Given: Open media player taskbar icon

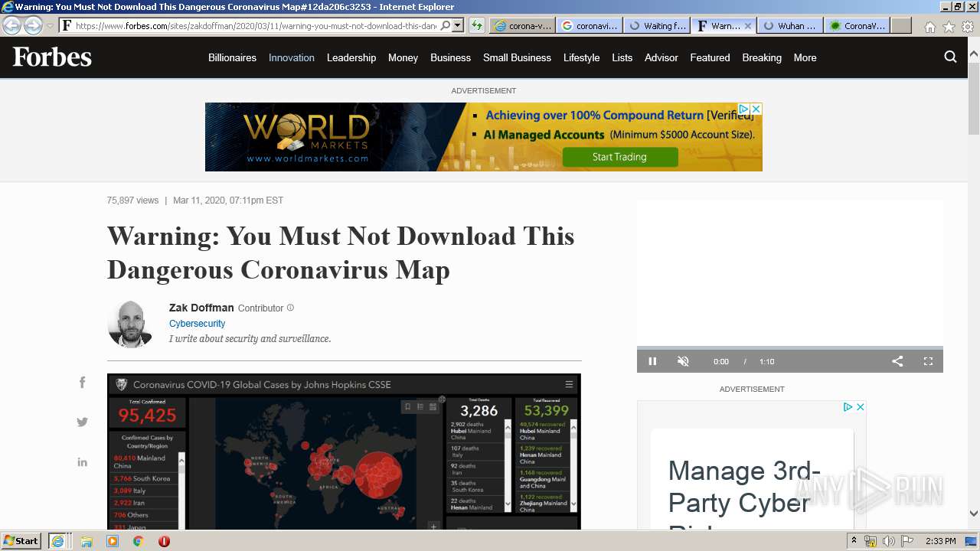Looking at the screenshot, I should (113, 541).
